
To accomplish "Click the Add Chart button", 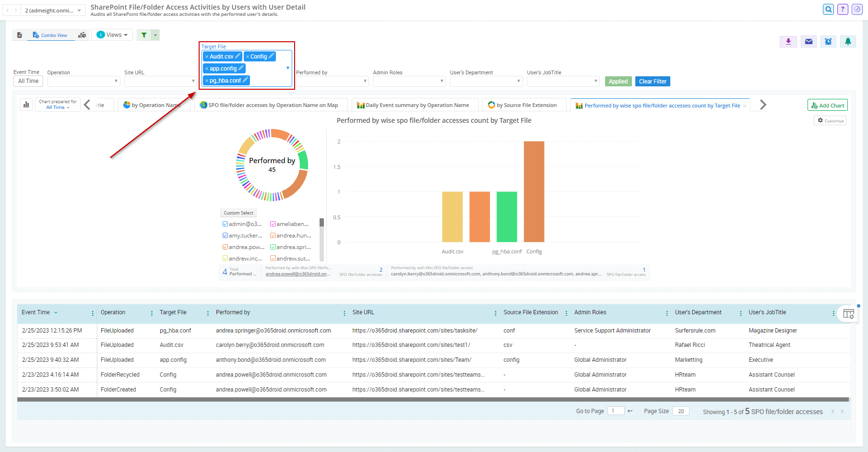I will [x=827, y=105].
